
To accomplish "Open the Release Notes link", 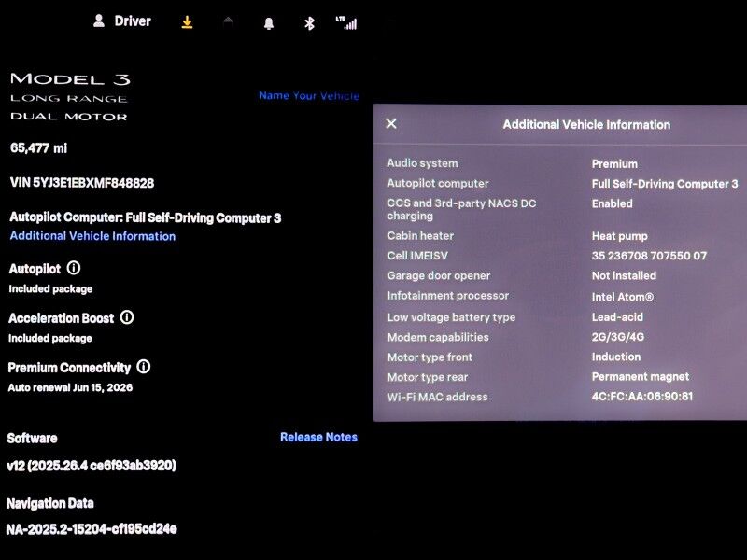I will (318, 437).
